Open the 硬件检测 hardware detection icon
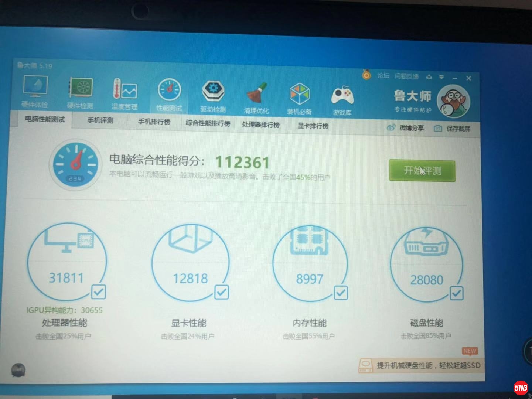 (80, 93)
